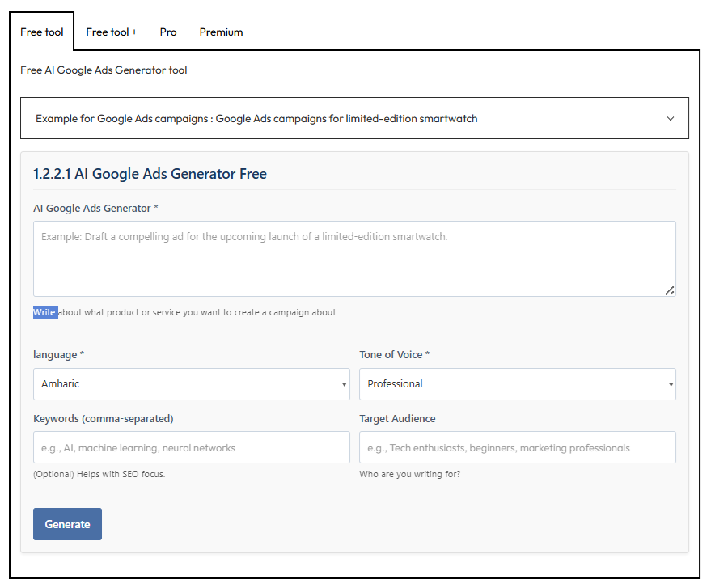Click the Tone of Voice field label
Screen dimensions: 711x588
pyautogui.click(x=394, y=355)
